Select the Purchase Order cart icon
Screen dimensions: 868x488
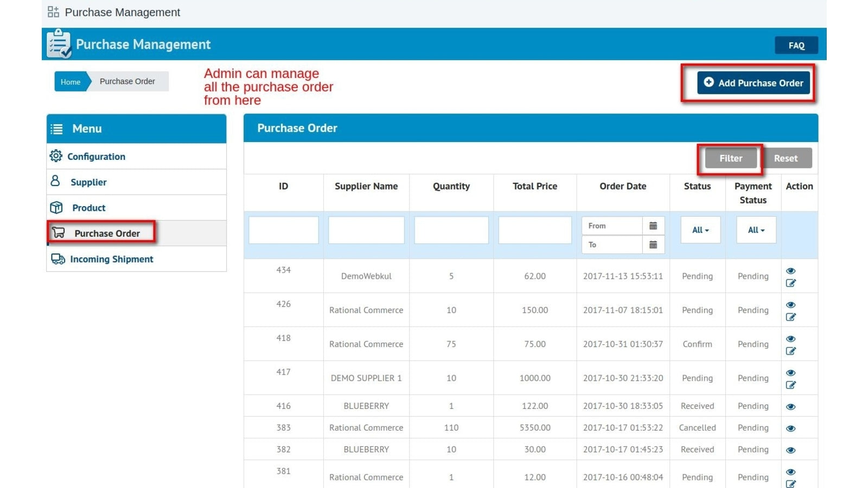pos(59,233)
